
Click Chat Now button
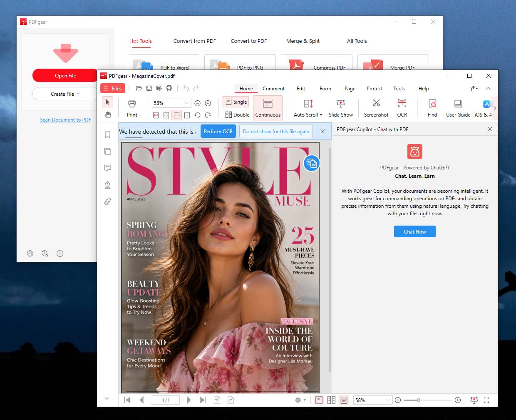coord(415,231)
